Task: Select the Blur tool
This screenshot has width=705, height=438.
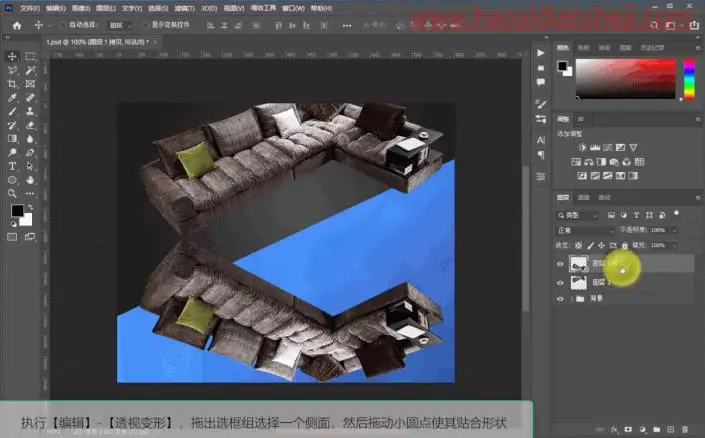Action: 30,139
